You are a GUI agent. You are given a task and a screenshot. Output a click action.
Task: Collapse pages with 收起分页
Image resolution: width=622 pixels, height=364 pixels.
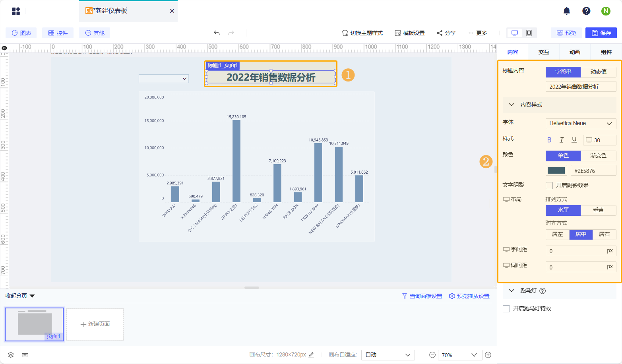click(20, 296)
